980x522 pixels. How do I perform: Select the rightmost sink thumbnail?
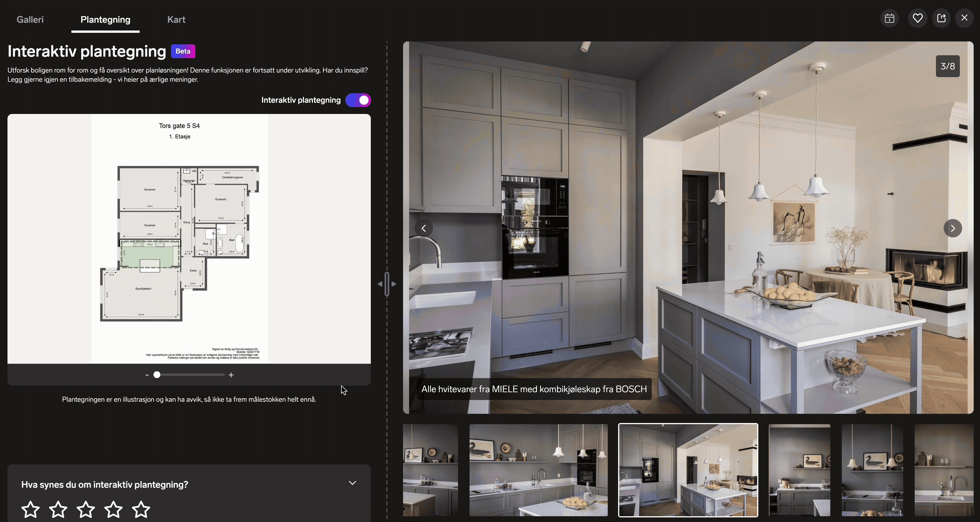pyautogui.click(x=943, y=470)
